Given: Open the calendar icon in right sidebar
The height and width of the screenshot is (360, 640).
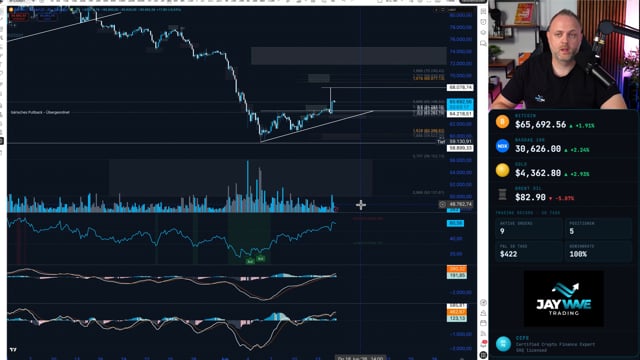Looking at the screenshot, I should pyautogui.click(x=483, y=323).
